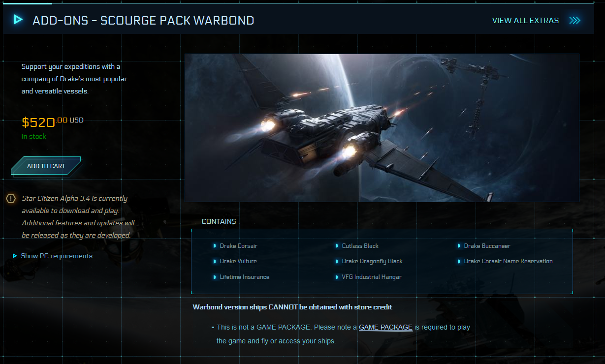Click the bullet icon beside Lifetime Insurance
This screenshot has height=364, width=605.
[215, 277]
